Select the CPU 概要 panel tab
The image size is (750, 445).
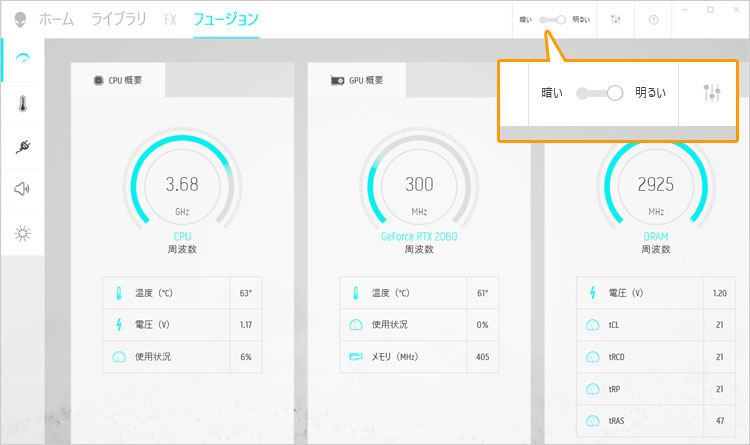(x=118, y=80)
